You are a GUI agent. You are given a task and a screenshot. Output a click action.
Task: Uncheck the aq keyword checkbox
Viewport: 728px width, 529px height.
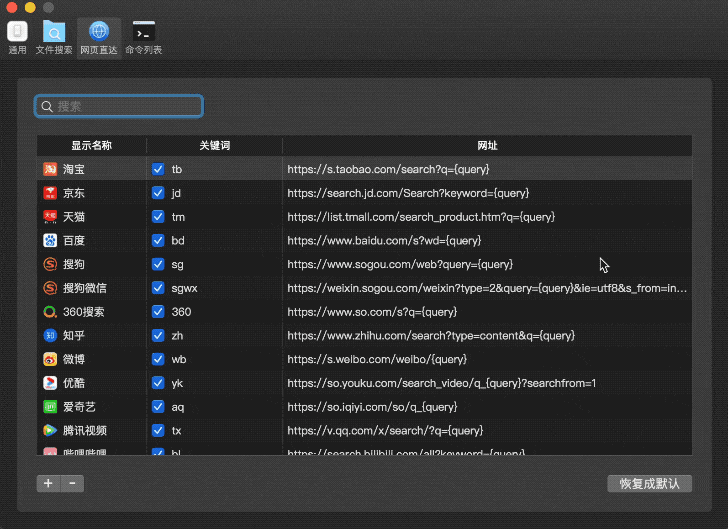pos(158,407)
